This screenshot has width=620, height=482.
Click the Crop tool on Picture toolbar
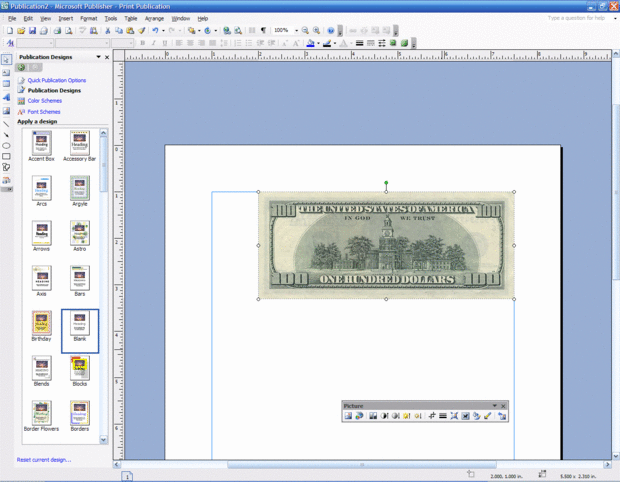pyautogui.click(x=432, y=416)
